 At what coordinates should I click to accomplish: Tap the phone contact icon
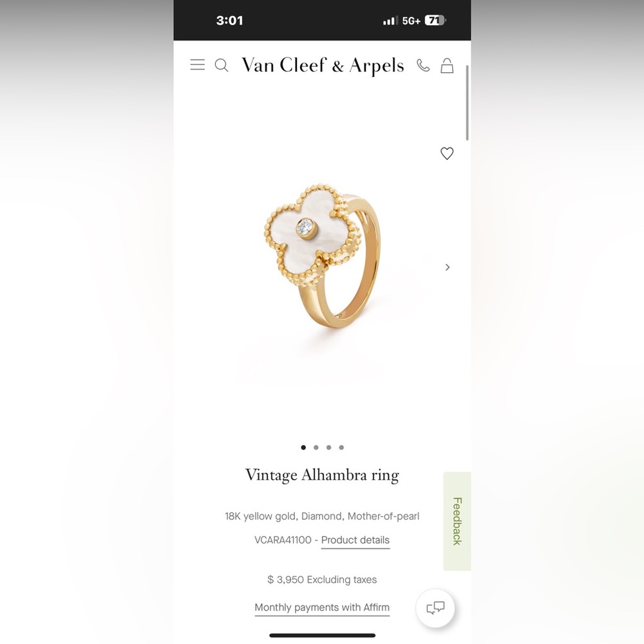pos(423,65)
